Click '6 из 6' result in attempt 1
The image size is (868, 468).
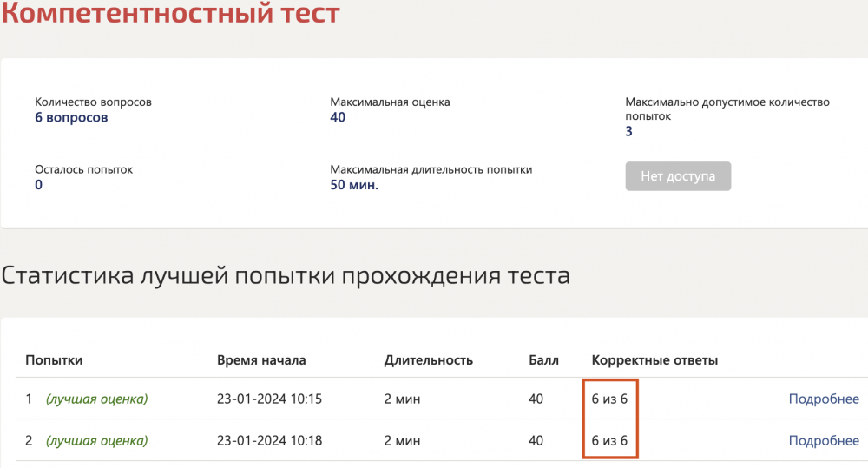[x=609, y=399]
